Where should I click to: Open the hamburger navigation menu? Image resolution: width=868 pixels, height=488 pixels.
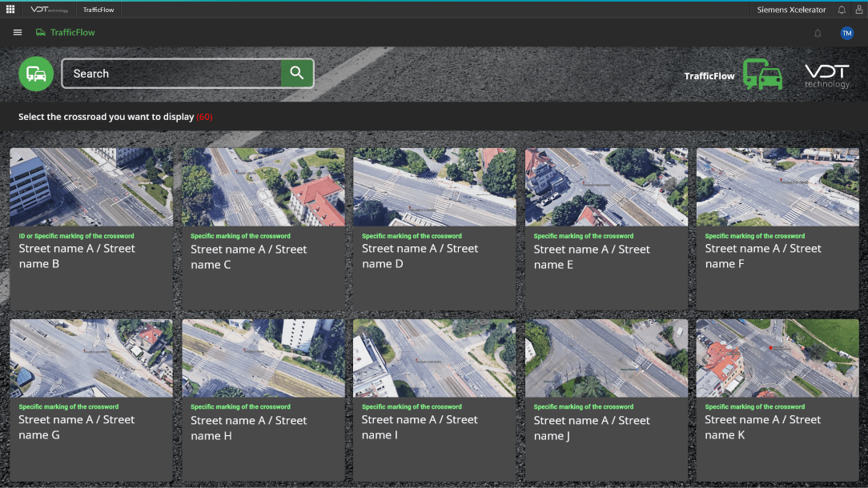point(18,33)
